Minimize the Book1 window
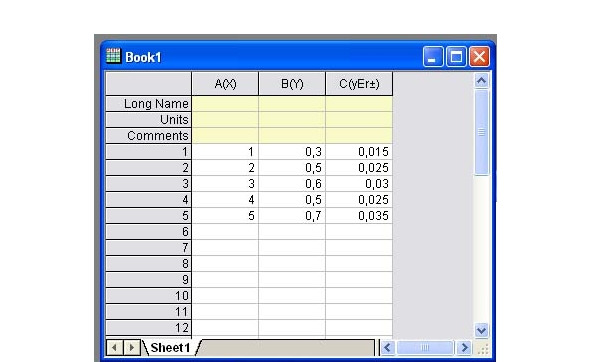This screenshot has width=591, height=362. (x=433, y=57)
